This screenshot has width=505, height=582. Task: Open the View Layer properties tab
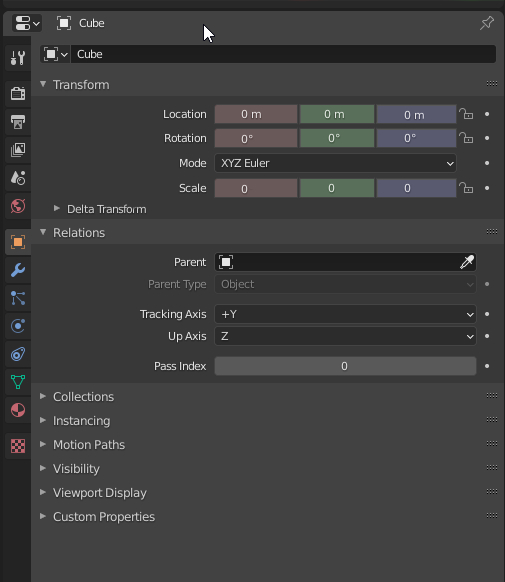[x=18, y=150]
